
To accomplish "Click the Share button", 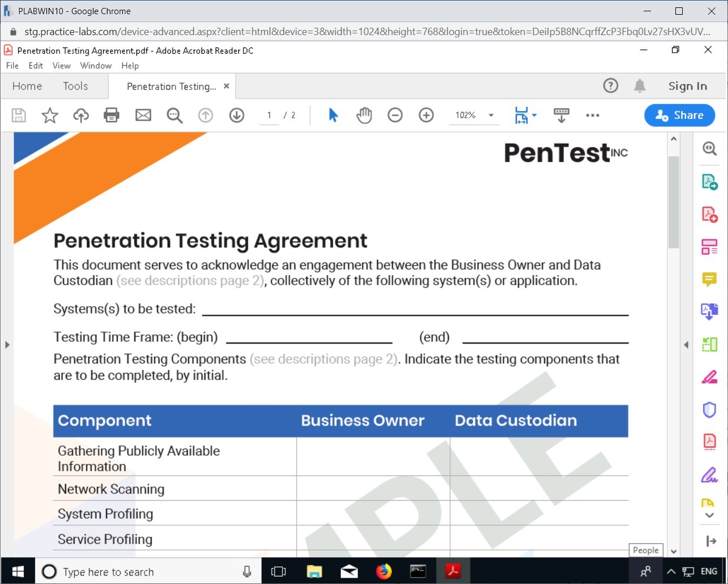I will pyautogui.click(x=679, y=115).
